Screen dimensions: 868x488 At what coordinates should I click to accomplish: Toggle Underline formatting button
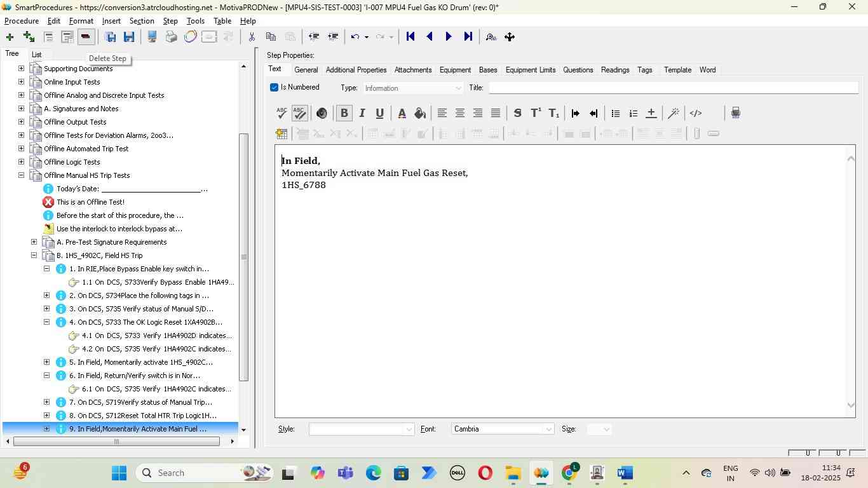tap(379, 114)
